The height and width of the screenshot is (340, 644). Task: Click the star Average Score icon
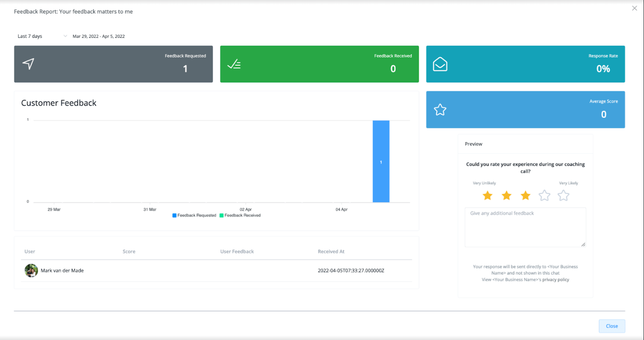point(440,110)
